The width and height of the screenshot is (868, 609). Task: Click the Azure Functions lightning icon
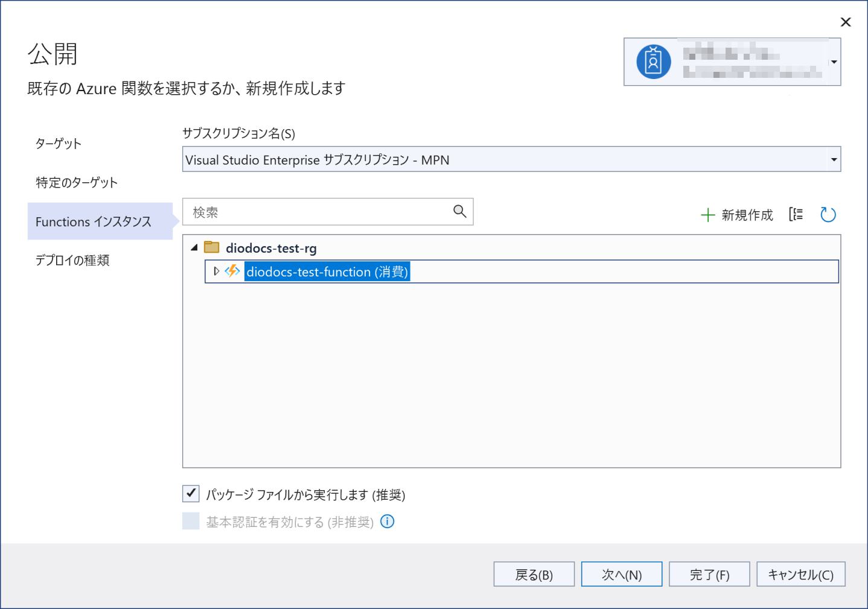232,271
